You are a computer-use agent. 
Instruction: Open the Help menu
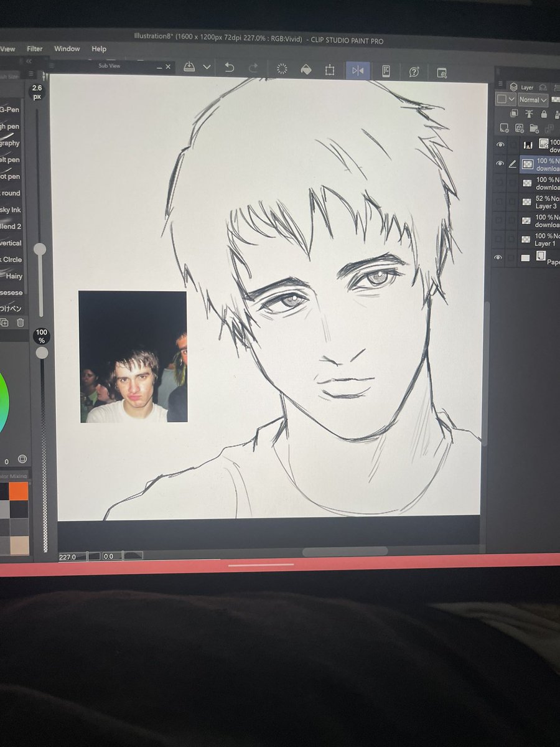(99, 49)
